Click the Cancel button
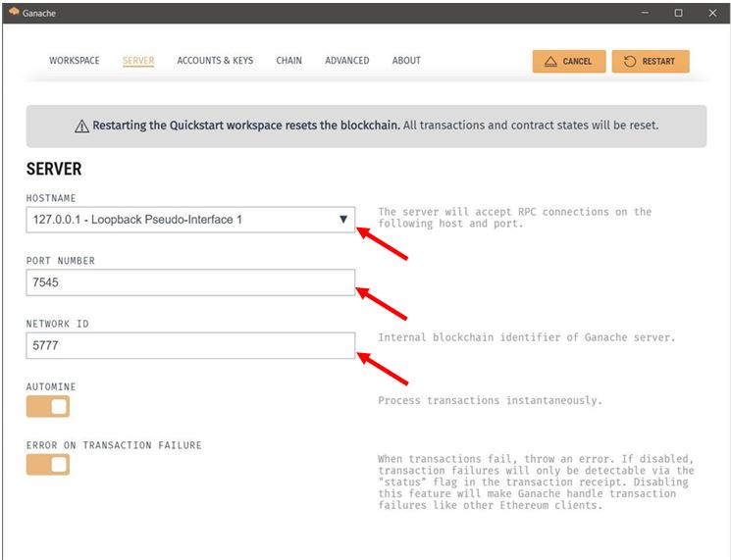The width and height of the screenshot is (731, 560). coord(568,61)
